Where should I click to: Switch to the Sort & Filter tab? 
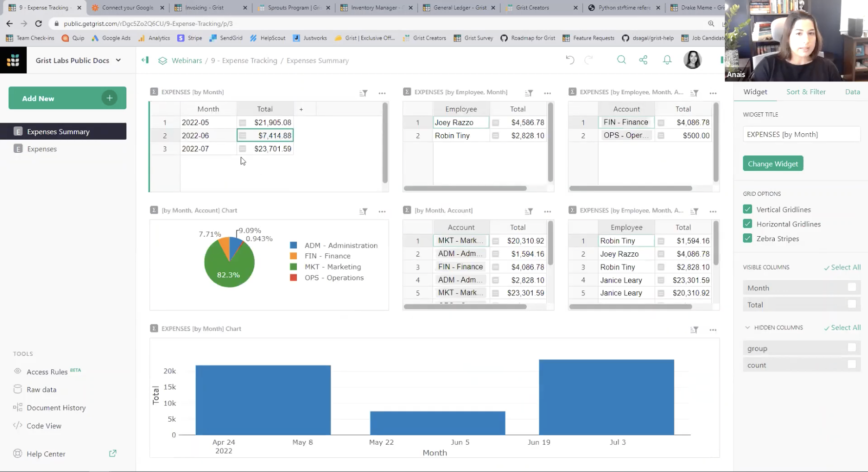point(806,92)
